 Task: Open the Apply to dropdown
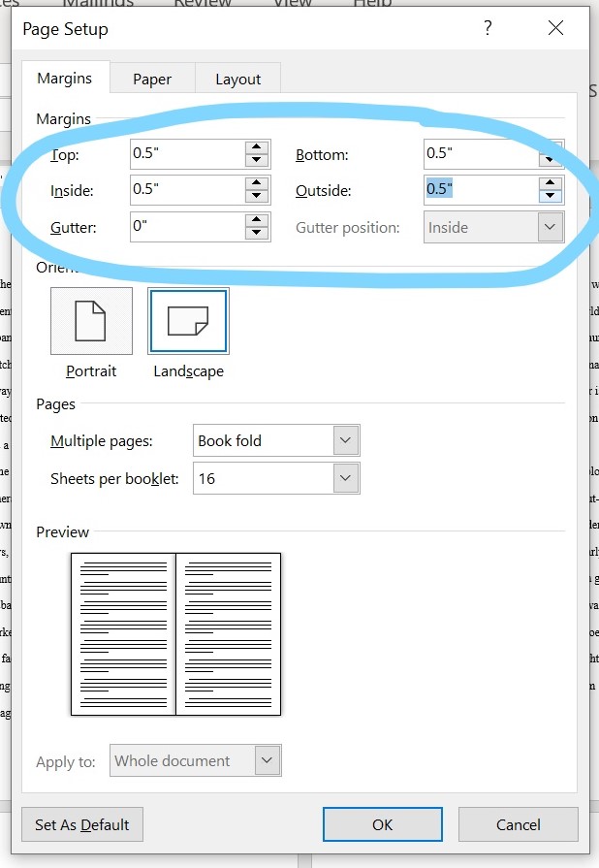(x=268, y=760)
